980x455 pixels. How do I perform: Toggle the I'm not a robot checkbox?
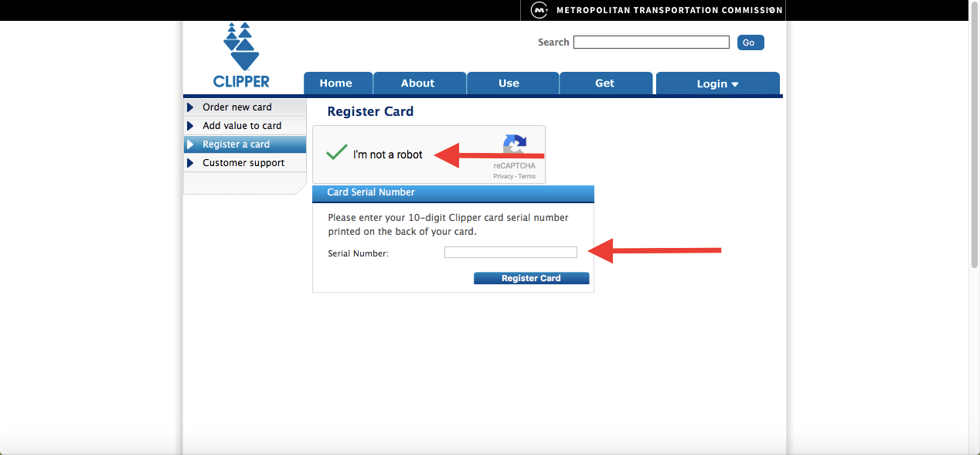point(336,153)
